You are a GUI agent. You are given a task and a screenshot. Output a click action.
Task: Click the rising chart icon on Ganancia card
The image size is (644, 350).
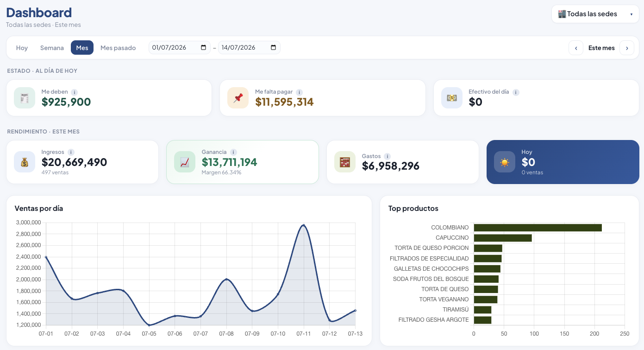(185, 162)
